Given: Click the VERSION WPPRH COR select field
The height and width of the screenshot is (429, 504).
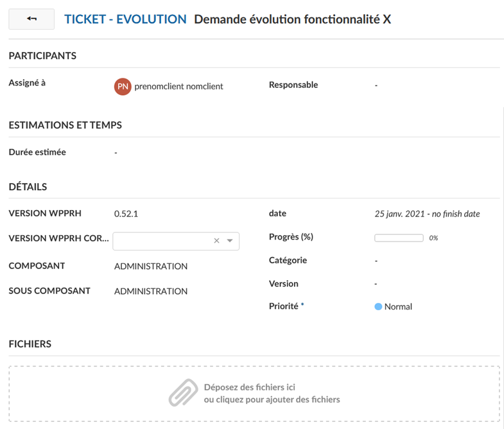Looking at the screenshot, I should [164, 241].
